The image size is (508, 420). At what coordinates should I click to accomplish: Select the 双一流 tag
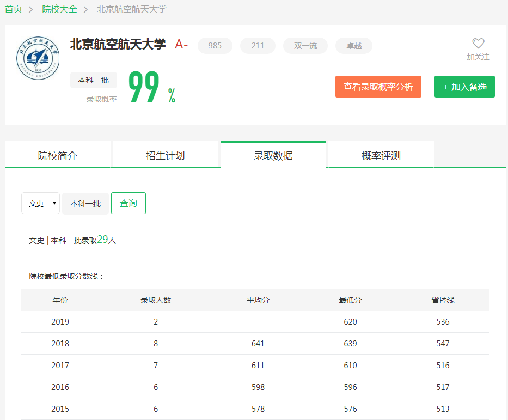305,46
